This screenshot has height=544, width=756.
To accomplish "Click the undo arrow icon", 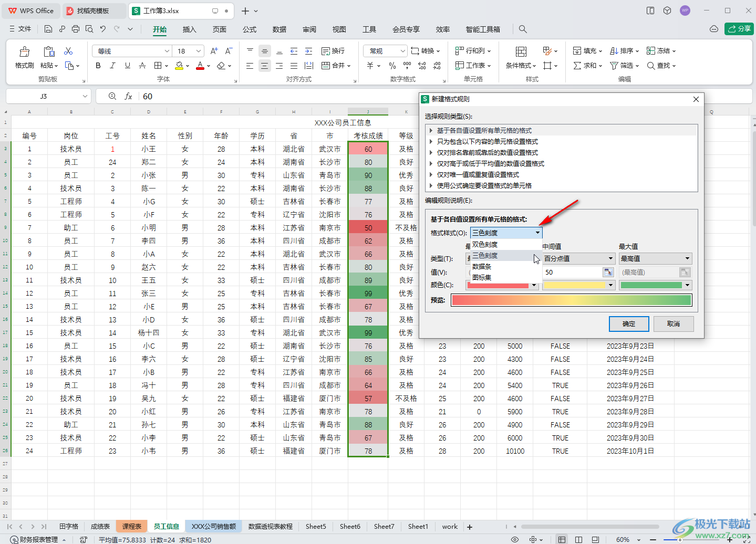I will 103,29.
